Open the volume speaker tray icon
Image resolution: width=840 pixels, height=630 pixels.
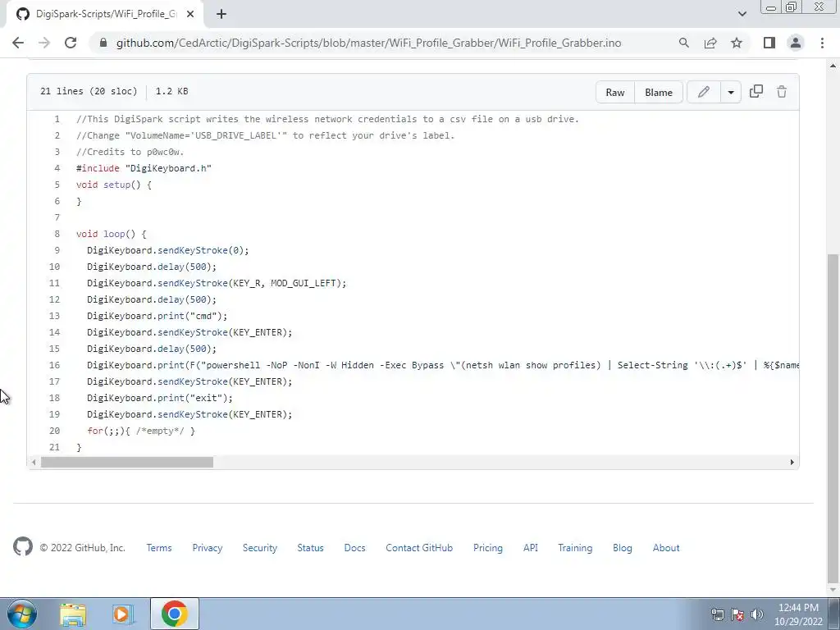pos(757,614)
